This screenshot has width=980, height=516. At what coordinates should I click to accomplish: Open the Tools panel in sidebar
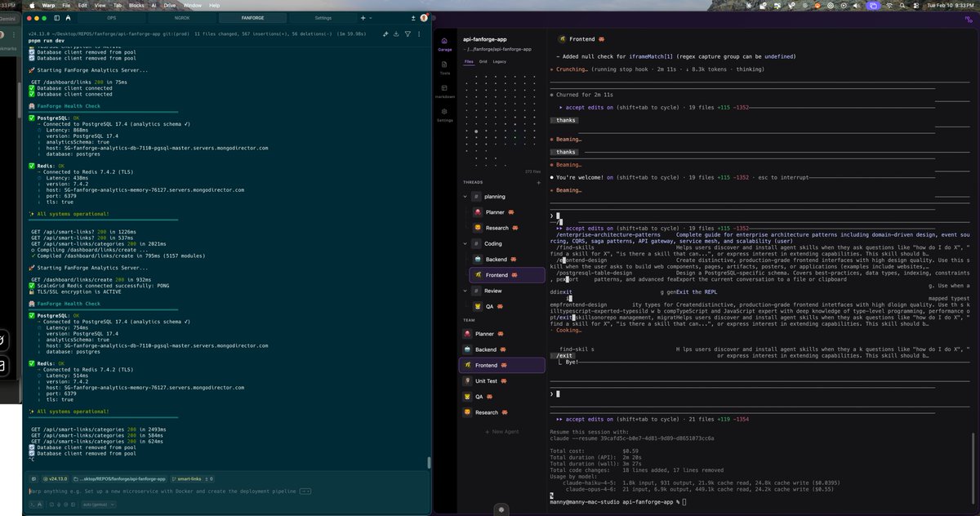[x=444, y=66]
